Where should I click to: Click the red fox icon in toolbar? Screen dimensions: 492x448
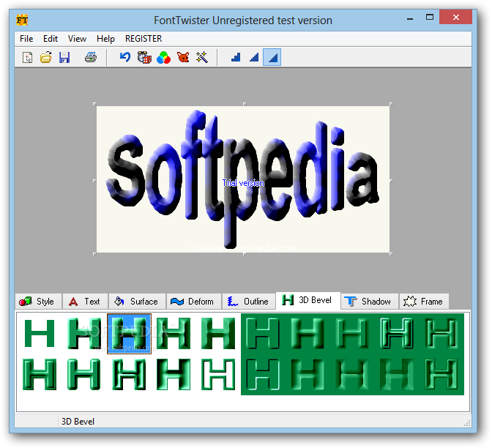183,57
